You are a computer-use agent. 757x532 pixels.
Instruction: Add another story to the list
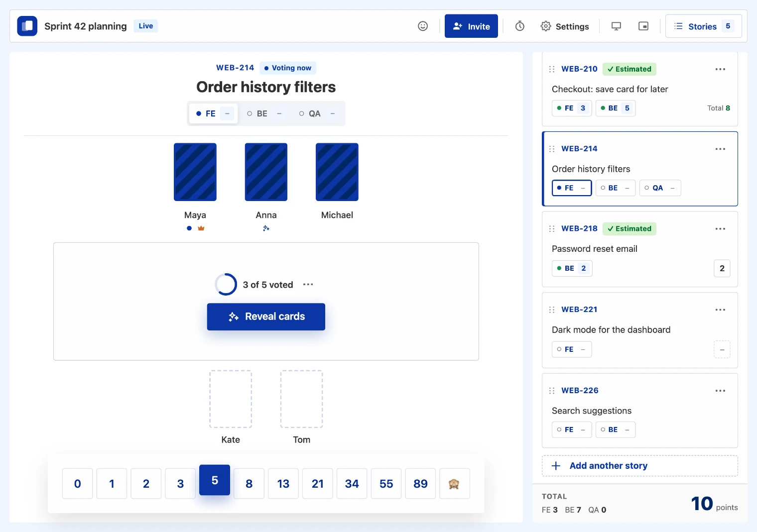coord(640,466)
